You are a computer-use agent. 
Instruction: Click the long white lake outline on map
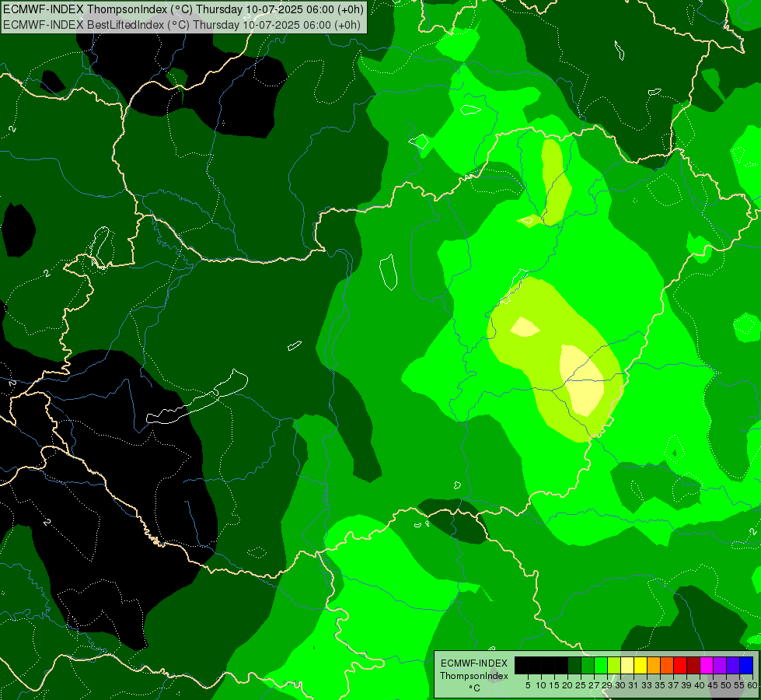pyautogui.click(x=197, y=397)
